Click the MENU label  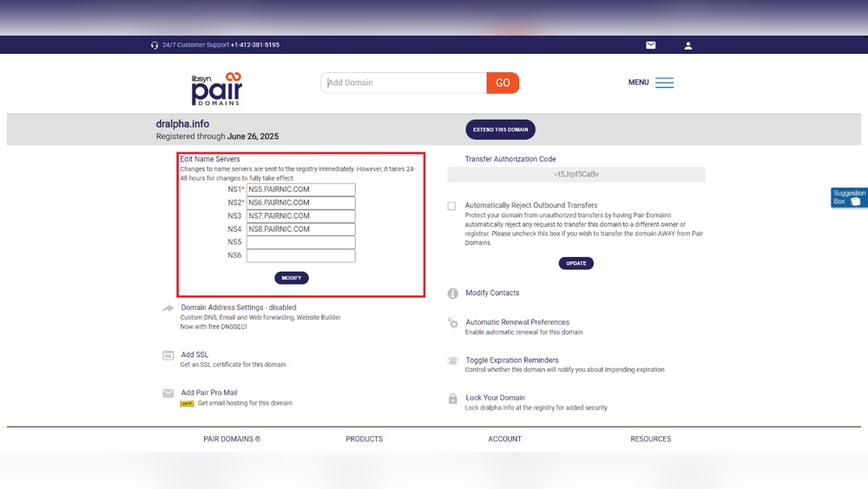point(638,82)
